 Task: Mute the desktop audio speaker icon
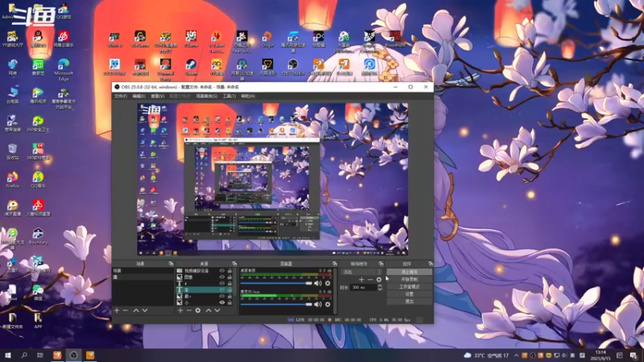pyautogui.click(x=318, y=283)
